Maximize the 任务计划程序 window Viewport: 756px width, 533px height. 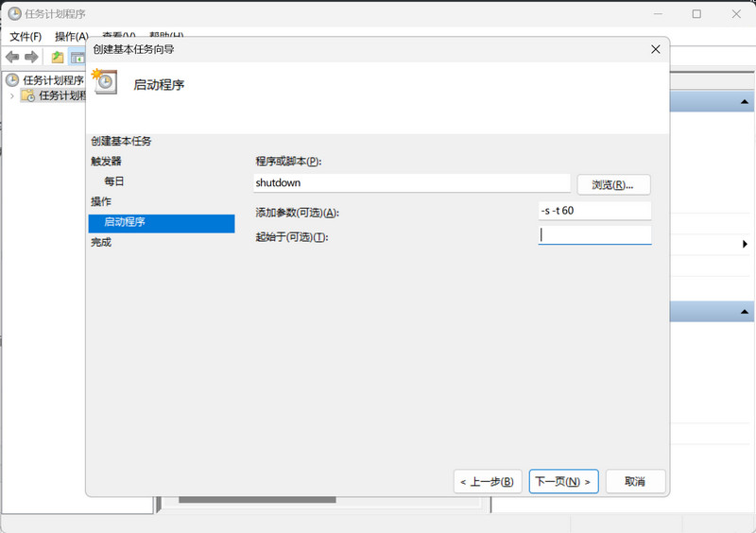(x=696, y=14)
